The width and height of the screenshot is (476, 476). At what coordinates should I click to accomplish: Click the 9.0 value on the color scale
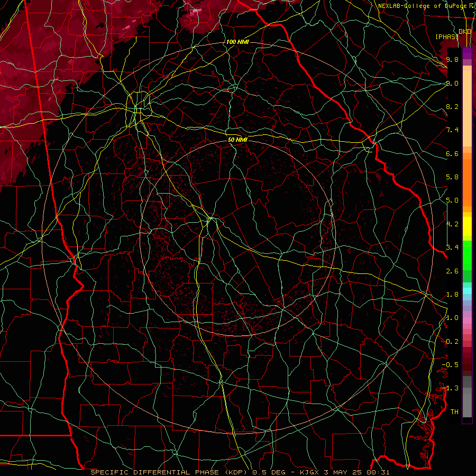click(452, 83)
